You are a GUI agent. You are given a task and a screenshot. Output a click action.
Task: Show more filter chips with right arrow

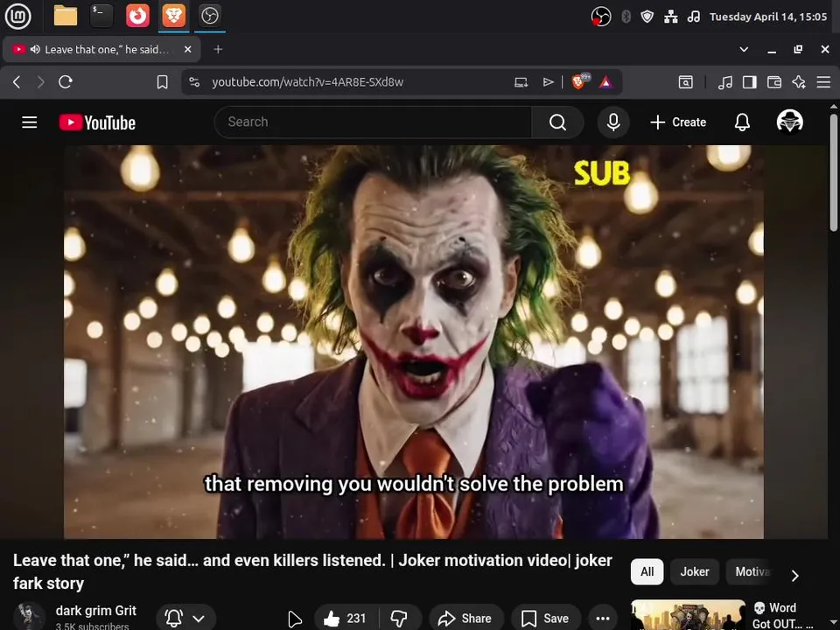(795, 576)
